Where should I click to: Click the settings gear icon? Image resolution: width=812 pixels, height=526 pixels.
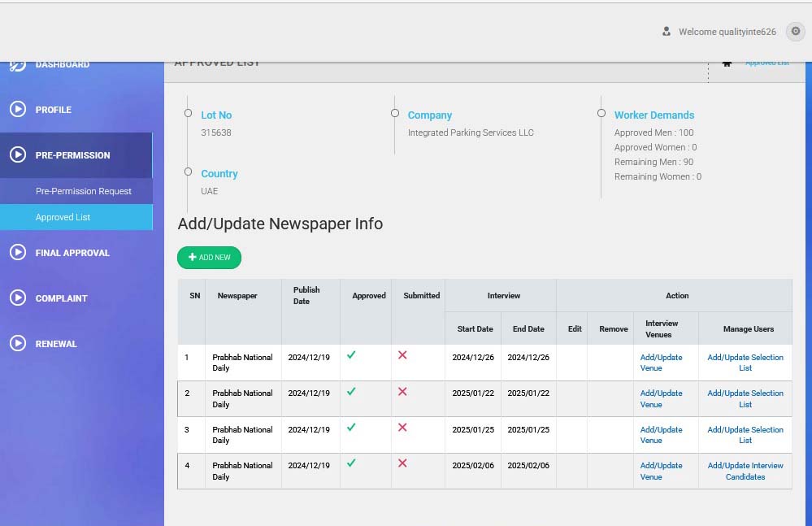coord(796,32)
